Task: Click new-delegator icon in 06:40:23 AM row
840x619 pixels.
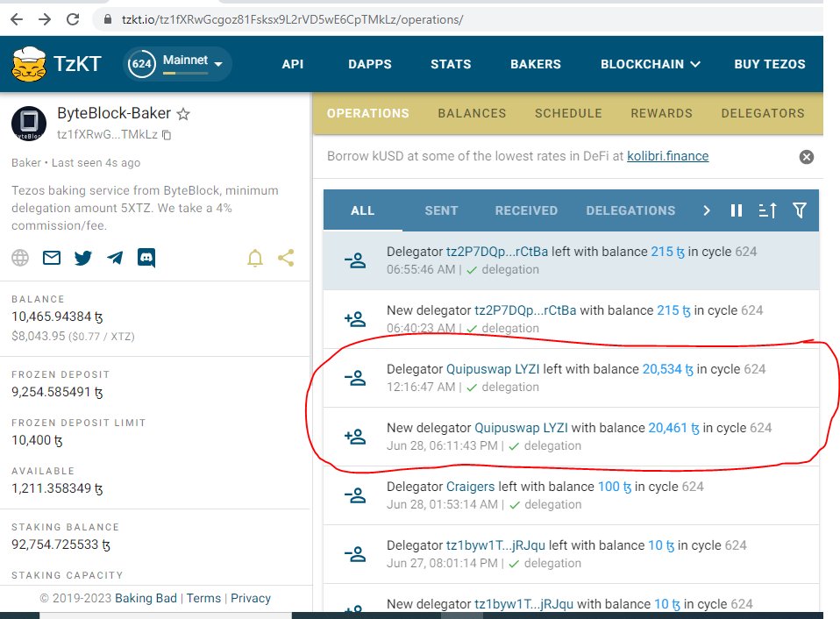Action: (354, 320)
